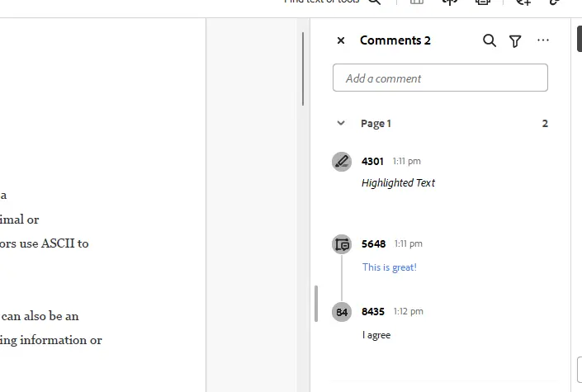Image resolution: width=582 pixels, height=392 pixels.
Task: Click author name 5648
Action: (373, 244)
